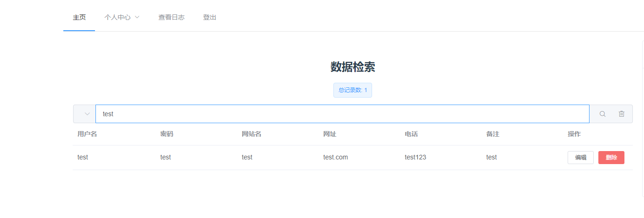Click the 编辑 button for test row
Screen dimensions: 644x218
click(580, 158)
